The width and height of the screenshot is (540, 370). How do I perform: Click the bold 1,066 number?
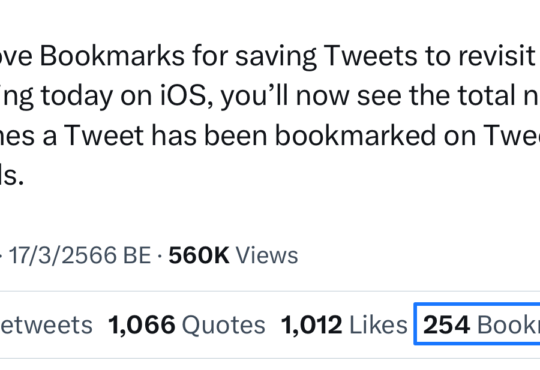[142, 325]
